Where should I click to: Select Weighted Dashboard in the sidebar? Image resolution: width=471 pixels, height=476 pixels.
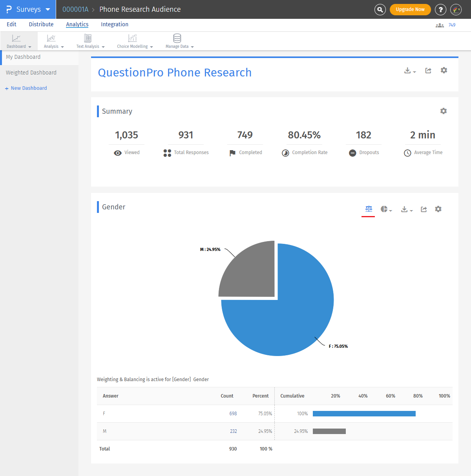31,73
